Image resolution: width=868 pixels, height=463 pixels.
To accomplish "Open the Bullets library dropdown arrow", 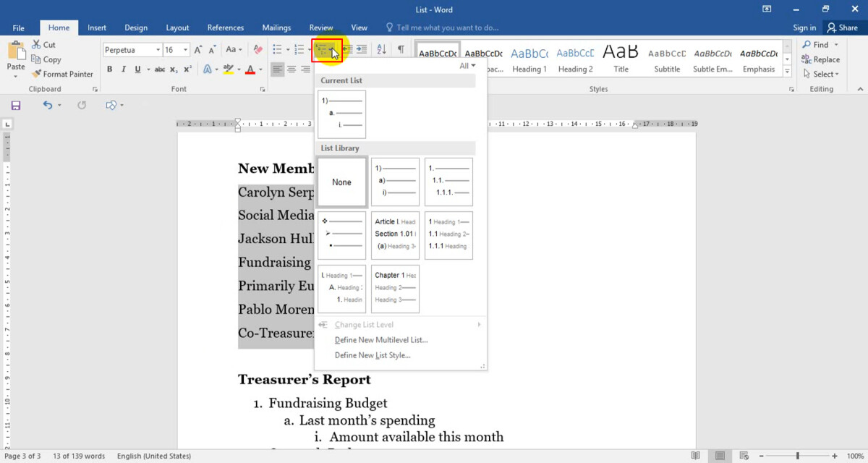I will pyautogui.click(x=287, y=50).
